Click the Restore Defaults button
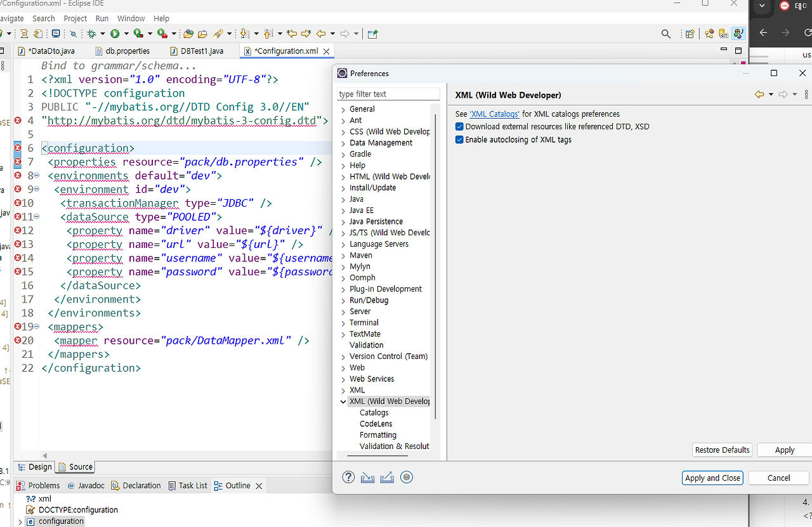The image size is (812, 527). (x=723, y=450)
